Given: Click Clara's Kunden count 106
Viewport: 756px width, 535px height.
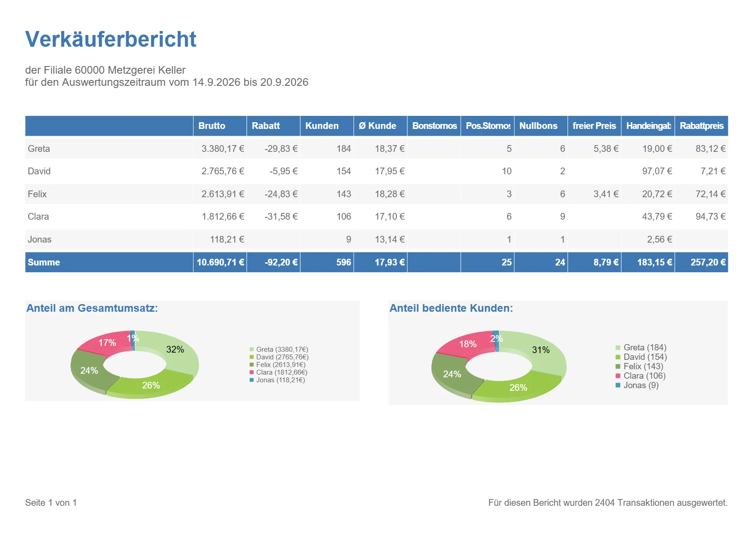Looking at the screenshot, I should (344, 217).
